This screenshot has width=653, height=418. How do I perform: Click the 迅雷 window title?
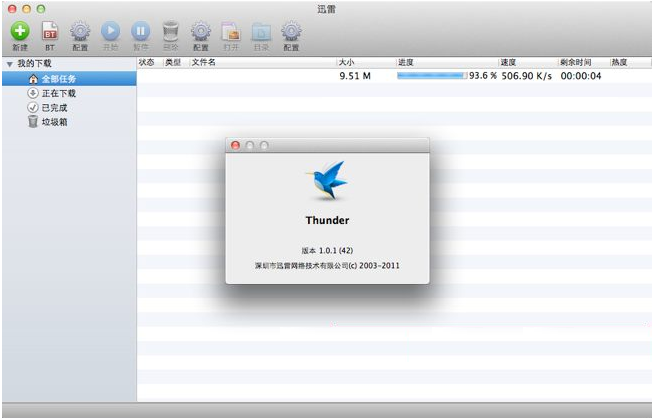326,9
